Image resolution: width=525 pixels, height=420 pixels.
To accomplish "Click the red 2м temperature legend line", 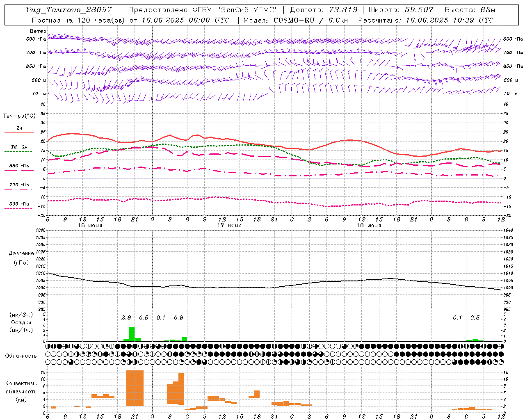I will [19, 132].
